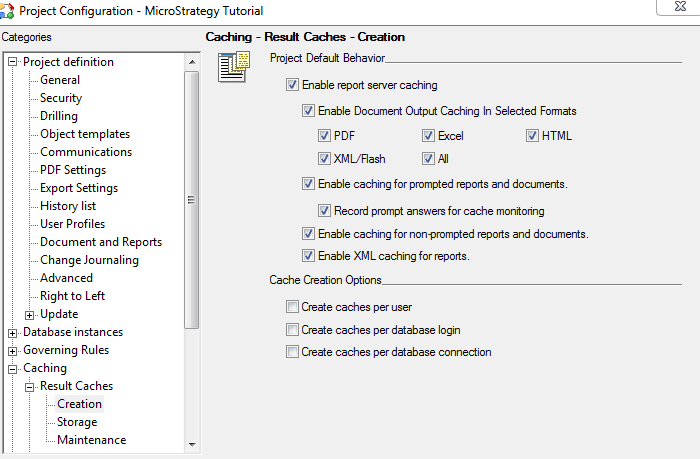Toggle Enable Document Output Caching In Selected Formats

[308, 110]
